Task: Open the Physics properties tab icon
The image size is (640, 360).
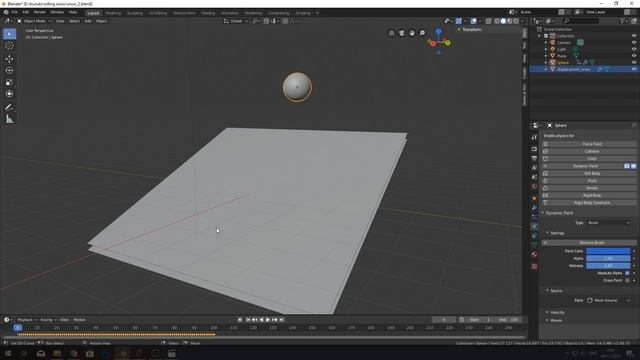Action: click(534, 227)
